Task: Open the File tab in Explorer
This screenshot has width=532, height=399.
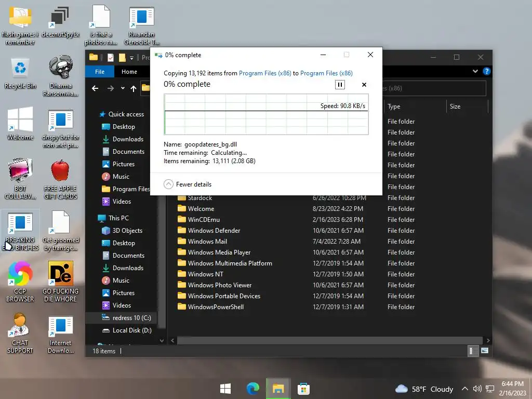Action: (100, 72)
